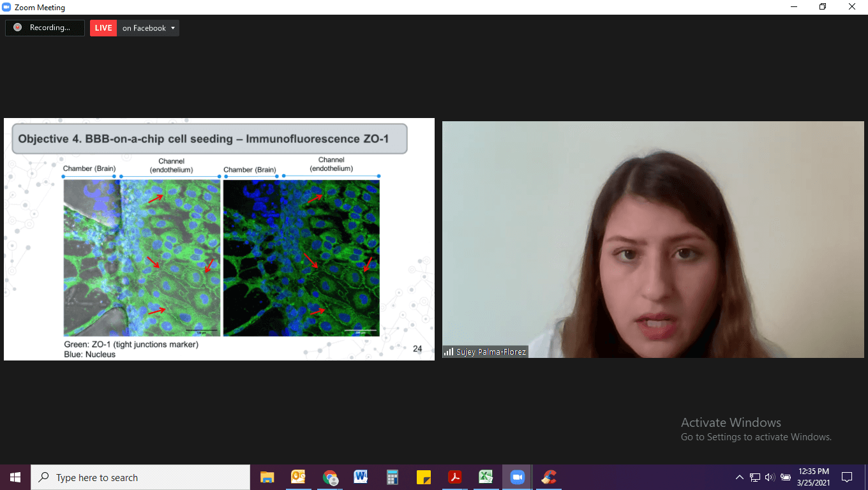
Task: Close the Zoom Meeting window
Action: tap(852, 7)
